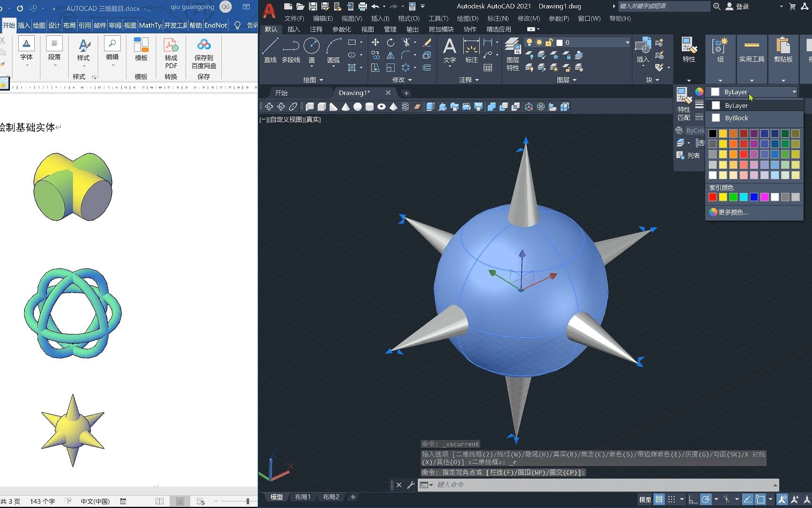Switch to the Drawing1 tab

click(355, 93)
